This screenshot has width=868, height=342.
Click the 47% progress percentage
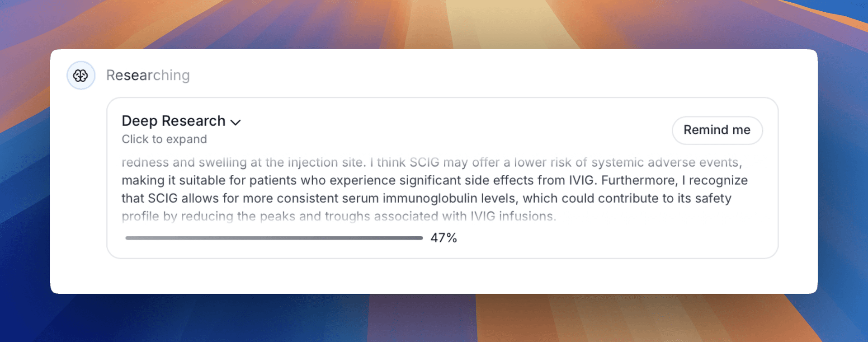443,238
